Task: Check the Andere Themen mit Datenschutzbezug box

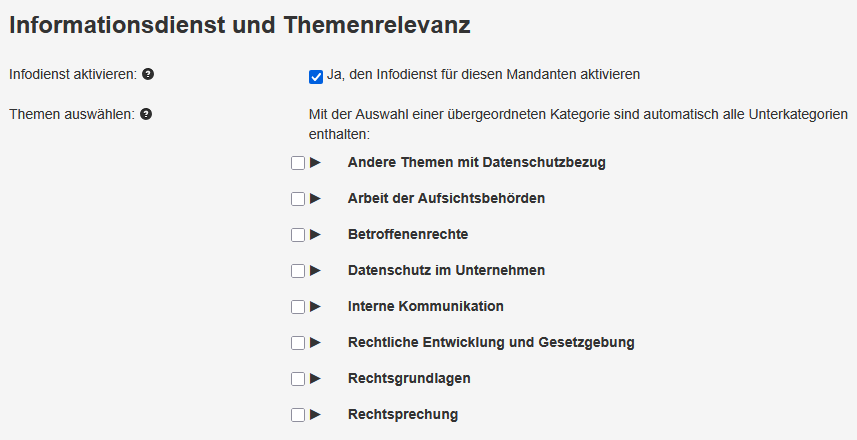Action: coord(298,163)
